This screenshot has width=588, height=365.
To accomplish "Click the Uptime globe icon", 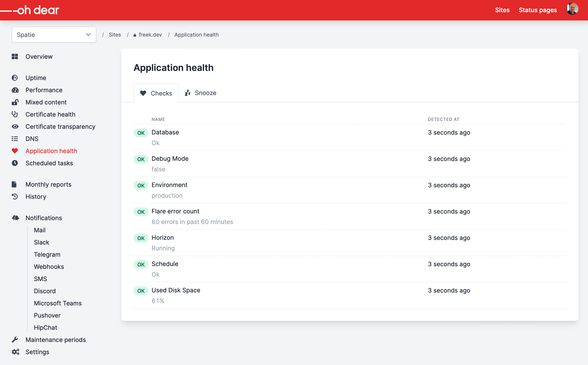I will point(15,78).
